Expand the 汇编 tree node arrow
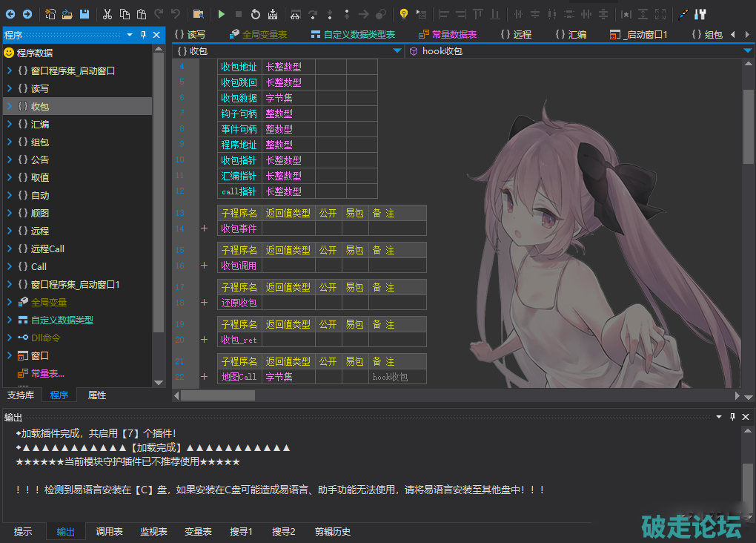This screenshot has width=756, height=543. pyautogui.click(x=9, y=125)
